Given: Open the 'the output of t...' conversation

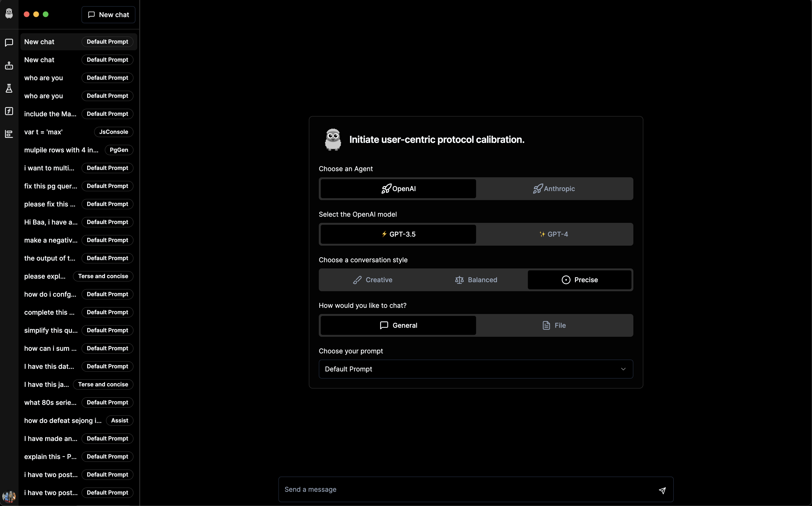Looking at the screenshot, I should click(x=79, y=258).
